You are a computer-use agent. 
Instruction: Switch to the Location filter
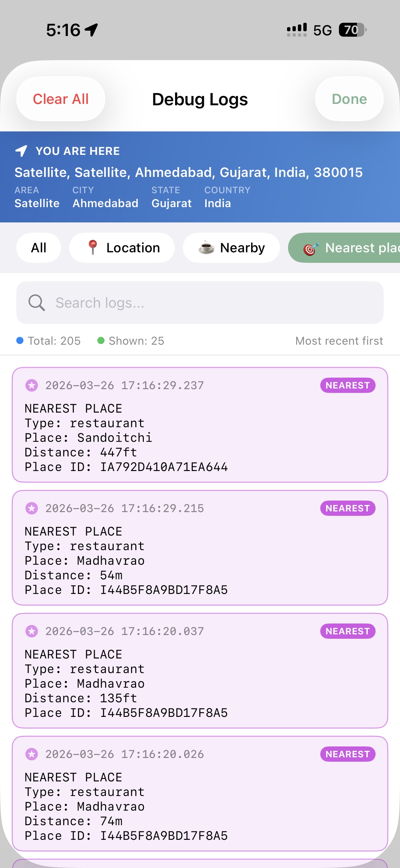[122, 248]
